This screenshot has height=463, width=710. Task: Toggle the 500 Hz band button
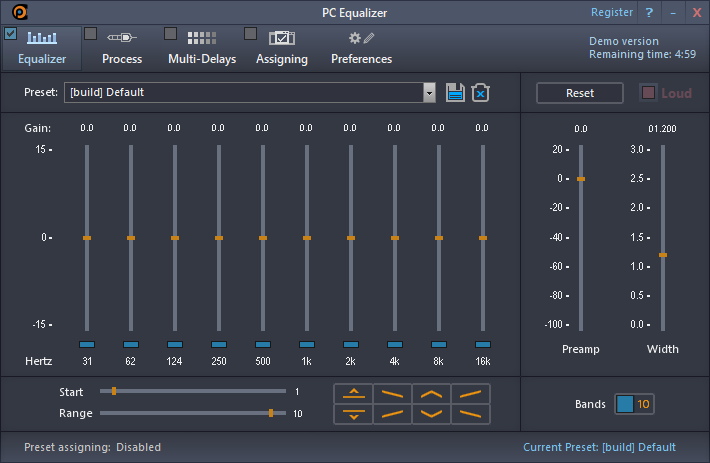point(263,344)
